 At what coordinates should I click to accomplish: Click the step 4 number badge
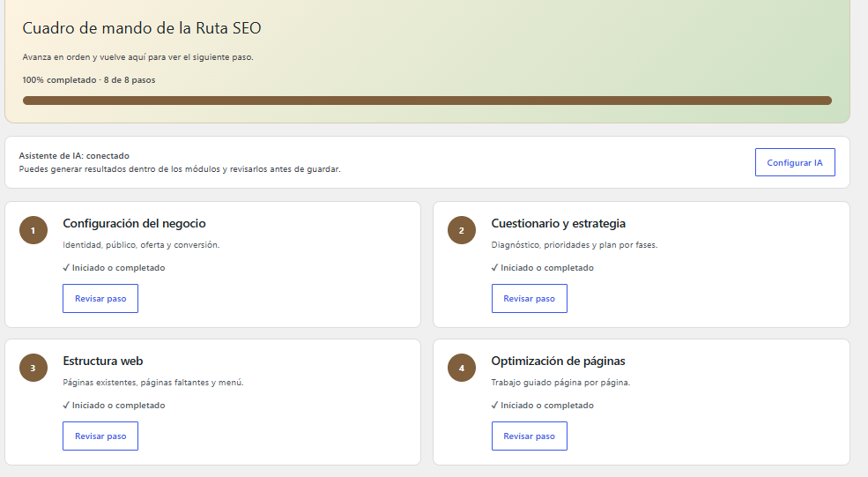click(x=462, y=368)
